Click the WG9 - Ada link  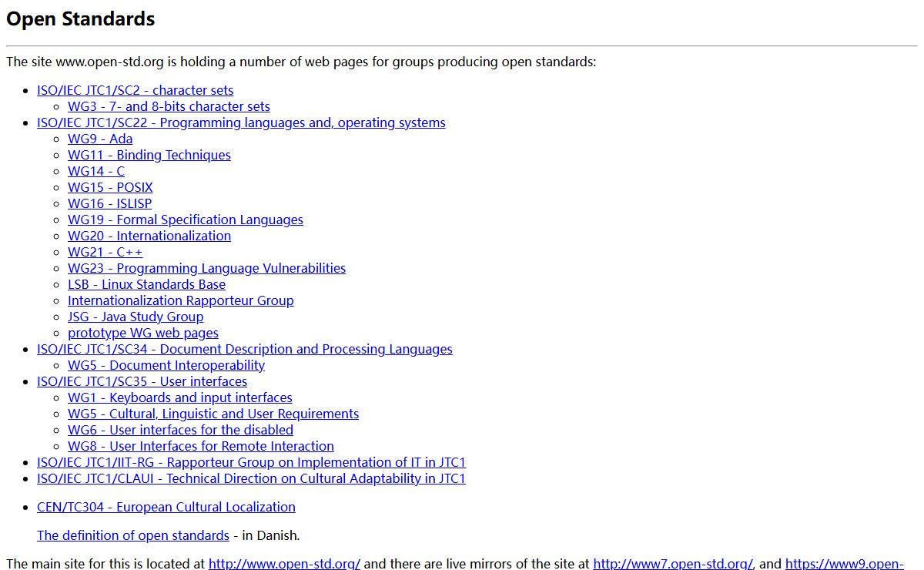100,139
